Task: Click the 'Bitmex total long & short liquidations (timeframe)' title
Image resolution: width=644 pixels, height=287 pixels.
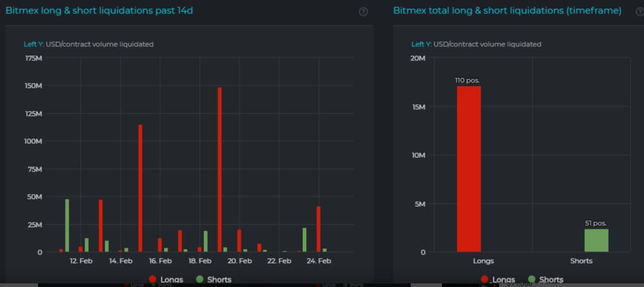Action: (x=507, y=10)
